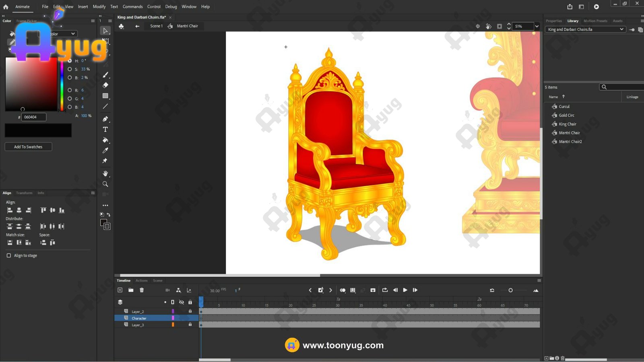
Task: Select the Brush tool
Action: pos(105,75)
